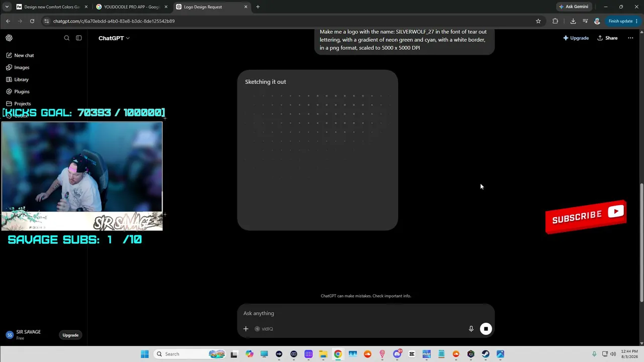Collapse the sidebar with the panel icon
This screenshot has height=362, width=644.
tap(79, 38)
